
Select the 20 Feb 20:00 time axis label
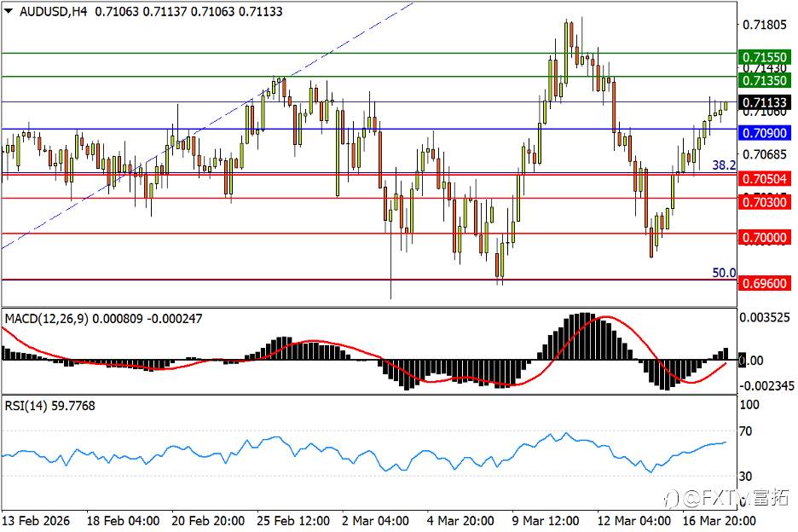tap(208, 521)
